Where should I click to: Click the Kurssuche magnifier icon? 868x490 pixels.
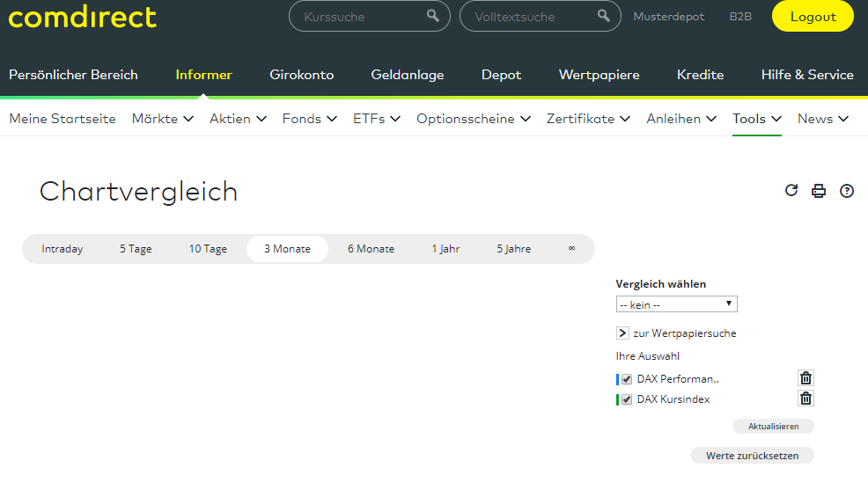[433, 16]
